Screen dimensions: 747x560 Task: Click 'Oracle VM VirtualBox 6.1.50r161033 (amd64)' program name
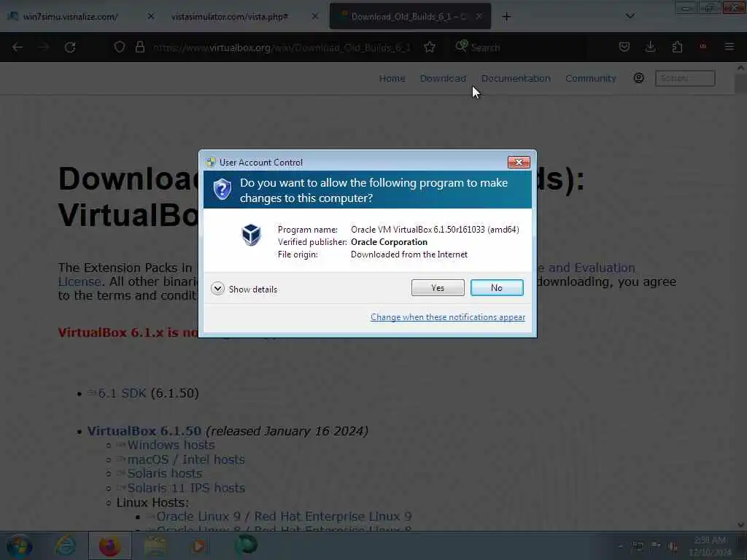coord(435,230)
